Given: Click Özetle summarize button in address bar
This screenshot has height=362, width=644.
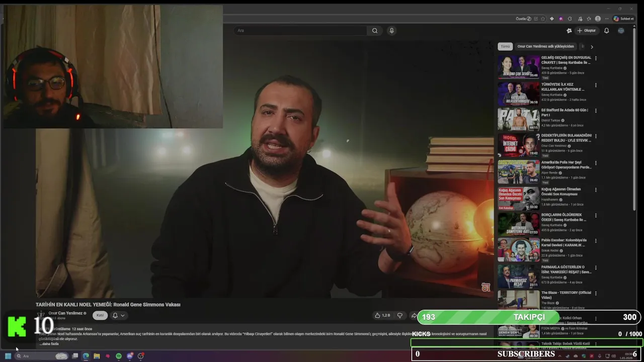Looking at the screenshot, I should pos(523,19).
